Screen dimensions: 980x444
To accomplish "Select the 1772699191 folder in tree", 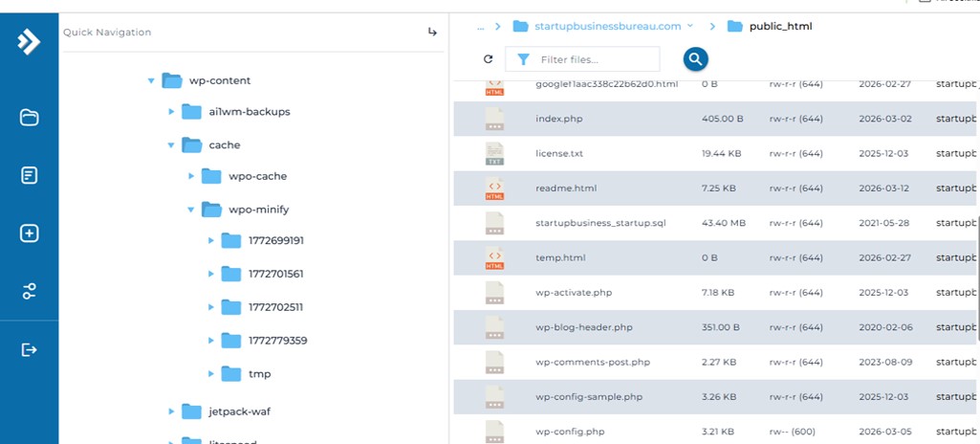I will pos(276,240).
